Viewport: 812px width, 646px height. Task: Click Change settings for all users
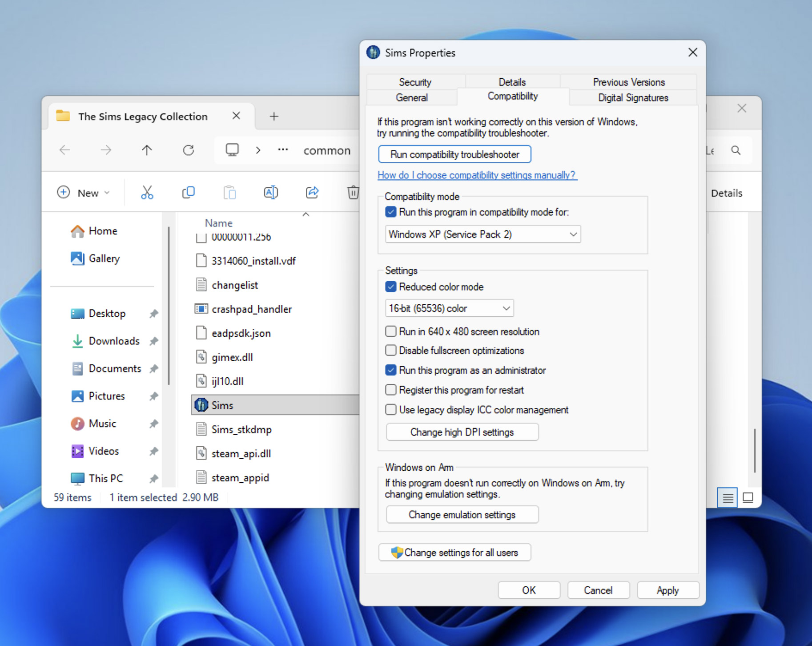454,553
